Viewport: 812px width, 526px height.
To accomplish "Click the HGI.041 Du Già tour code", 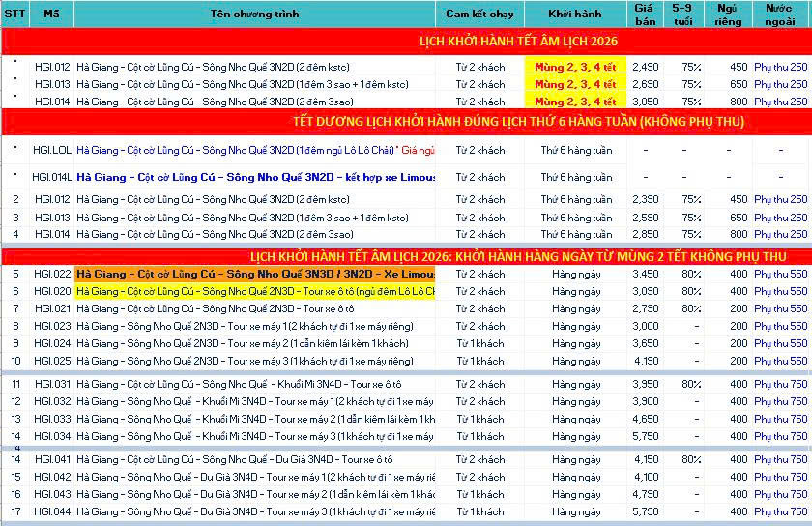I will (52, 459).
